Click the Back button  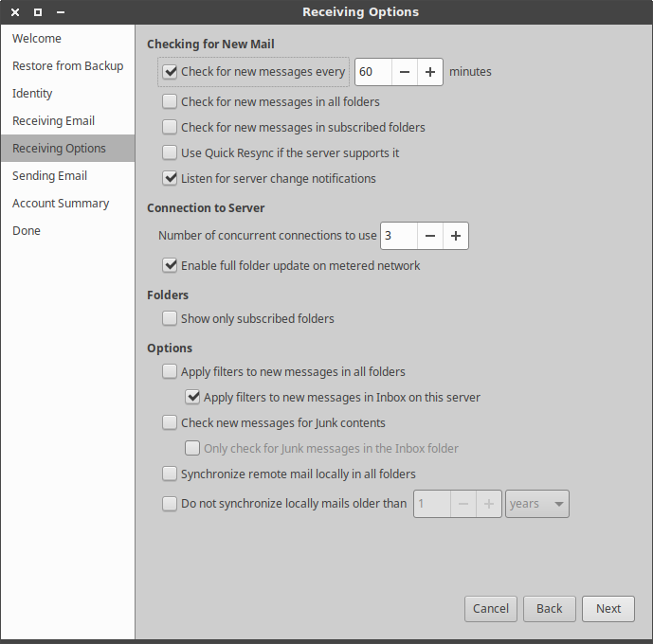point(549,609)
